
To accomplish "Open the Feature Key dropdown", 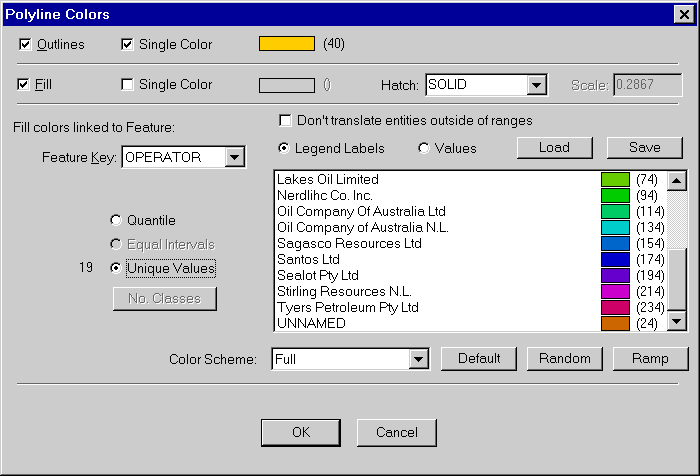I will click(x=234, y=157).
